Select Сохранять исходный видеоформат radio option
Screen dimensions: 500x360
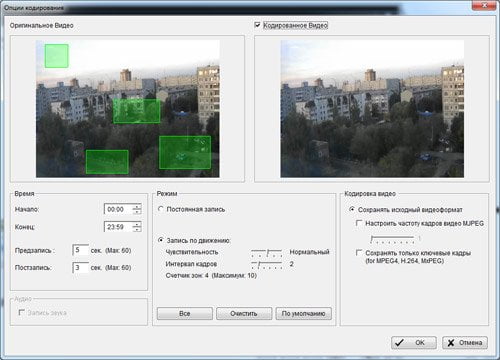(352, 209)
